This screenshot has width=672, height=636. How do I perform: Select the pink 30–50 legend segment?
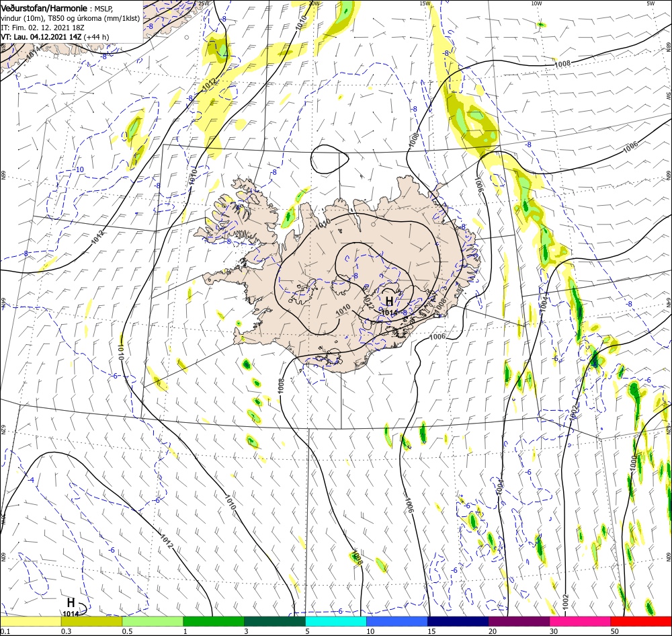581,621
